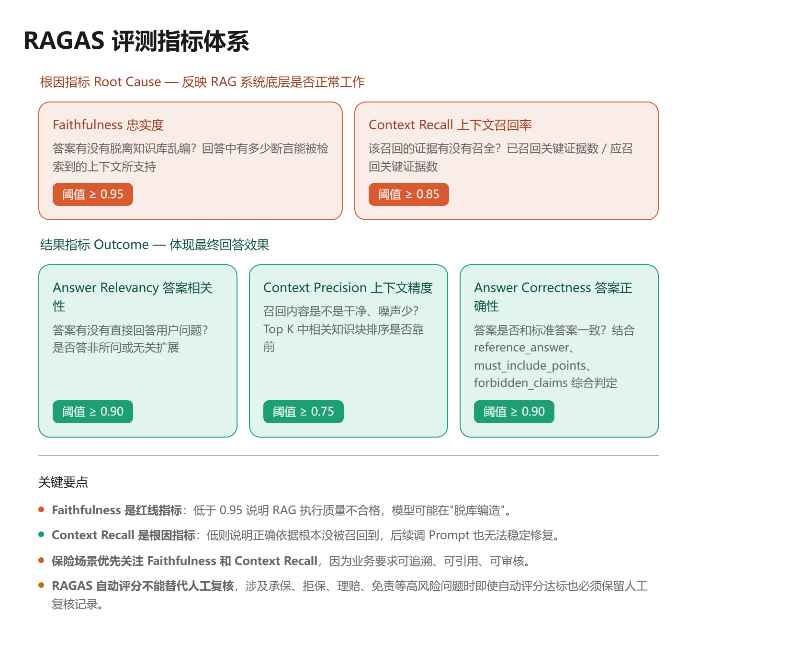Click the 根因指标 Root Cause section heading
Viewport: 812px width, 654px height.
pos(202,82)
